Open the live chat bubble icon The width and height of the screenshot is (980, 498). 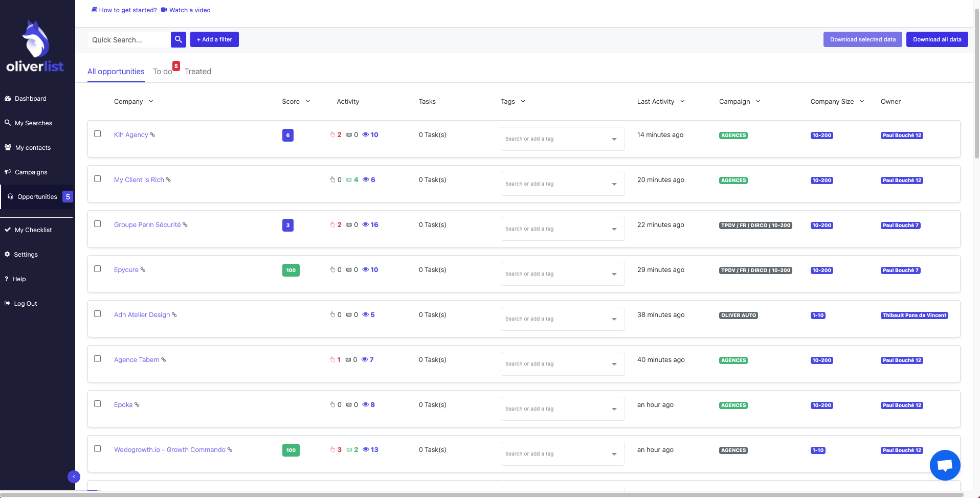pos(945,465)
